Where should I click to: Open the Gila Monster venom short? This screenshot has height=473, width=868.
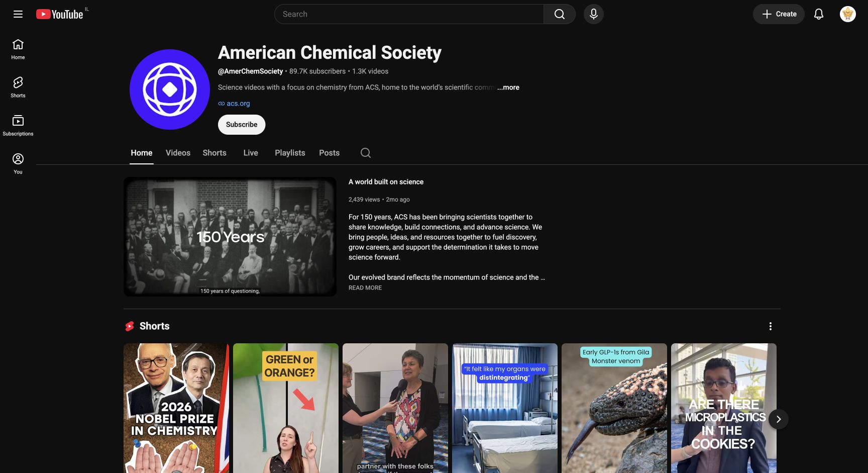coord(614,408)
